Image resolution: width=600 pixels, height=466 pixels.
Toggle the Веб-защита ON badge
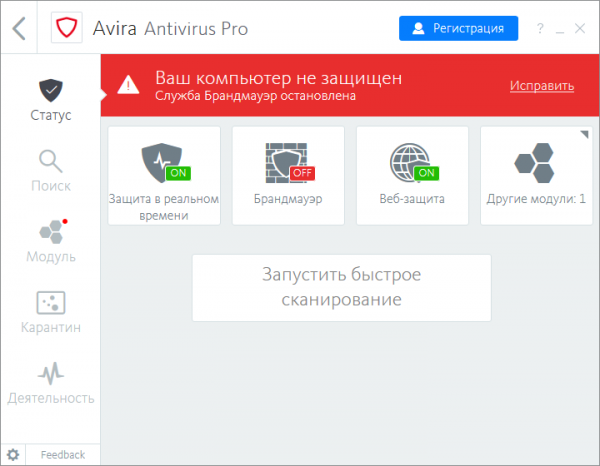[x=426, y=173]
